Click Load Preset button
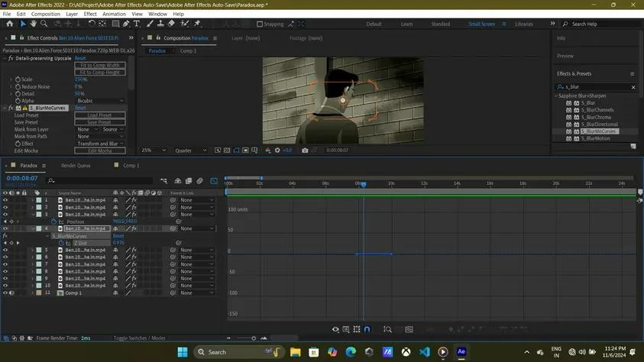 [100, 115]
